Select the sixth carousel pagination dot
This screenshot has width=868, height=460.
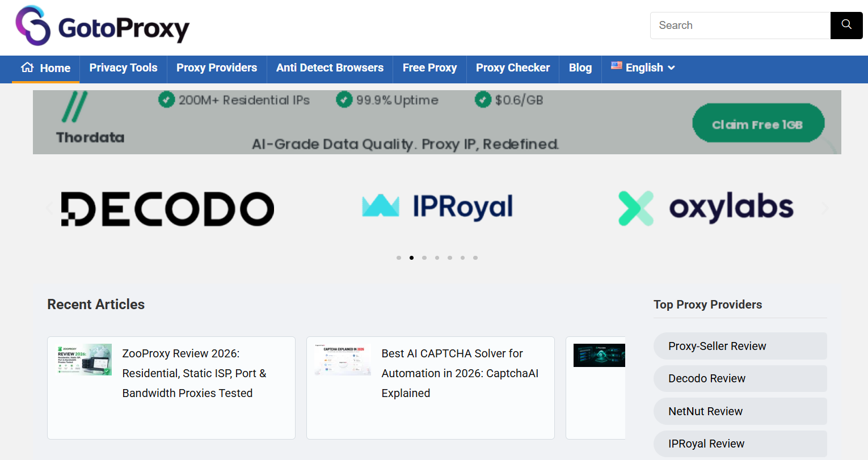click(x=462, y=258)
